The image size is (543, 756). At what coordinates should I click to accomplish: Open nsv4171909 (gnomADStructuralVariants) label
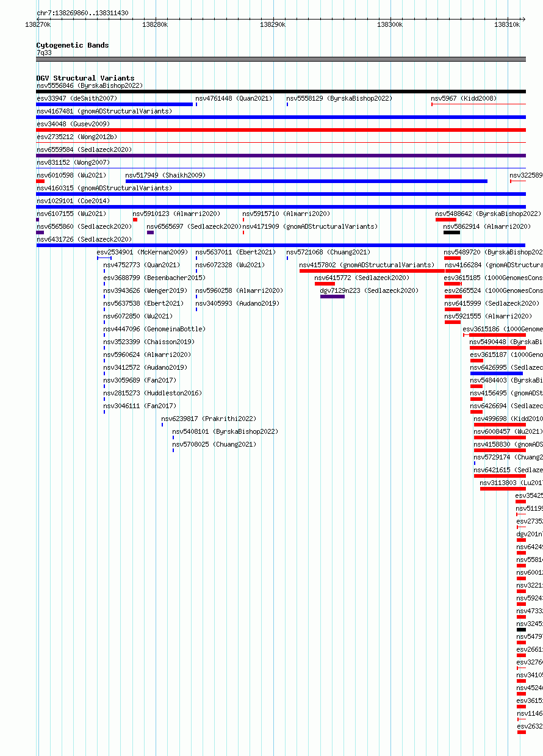(x=310, y=227)
